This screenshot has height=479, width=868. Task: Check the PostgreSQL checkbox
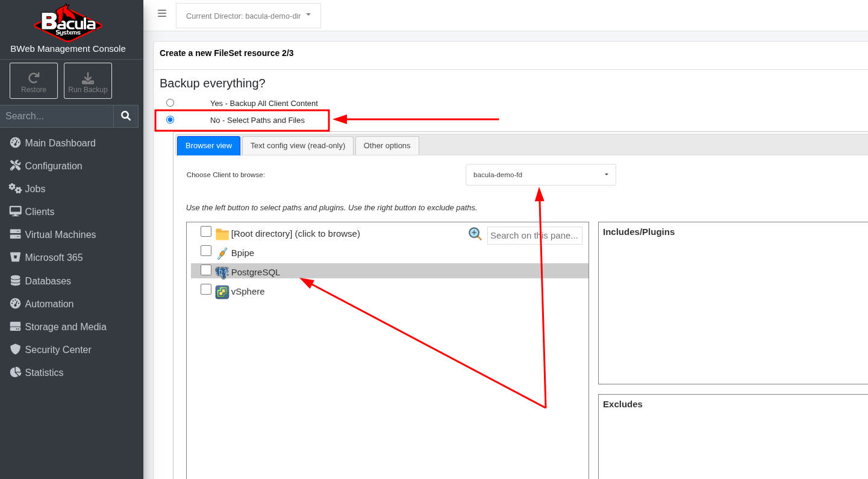tap(206, 270)
